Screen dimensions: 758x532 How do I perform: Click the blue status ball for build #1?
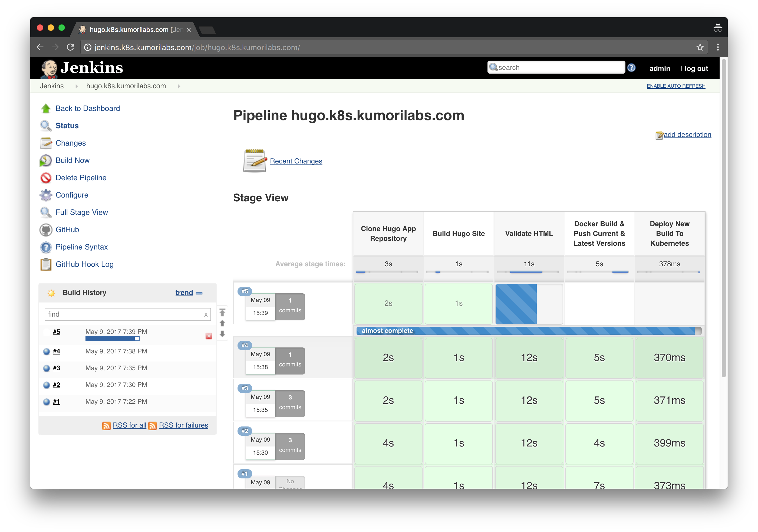coord(47,402)
